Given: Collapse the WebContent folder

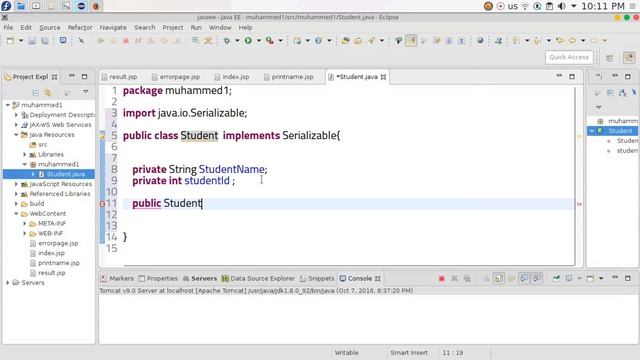Looking at the screenshot, I should coord(16,213).
